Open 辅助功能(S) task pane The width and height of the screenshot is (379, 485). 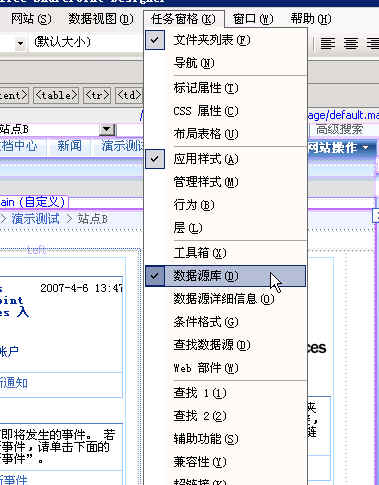click(226, 439)
